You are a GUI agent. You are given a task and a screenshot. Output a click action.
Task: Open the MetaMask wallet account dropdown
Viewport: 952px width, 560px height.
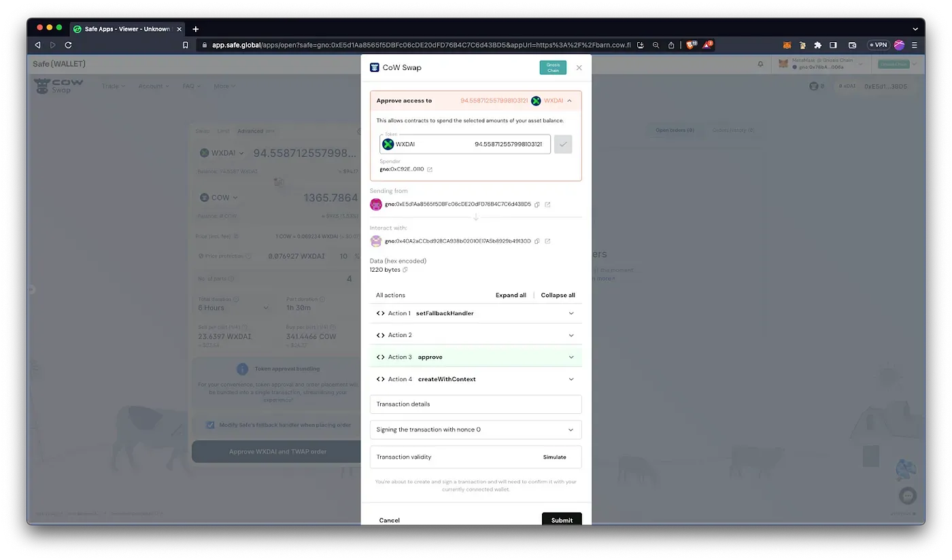[821, 64]
